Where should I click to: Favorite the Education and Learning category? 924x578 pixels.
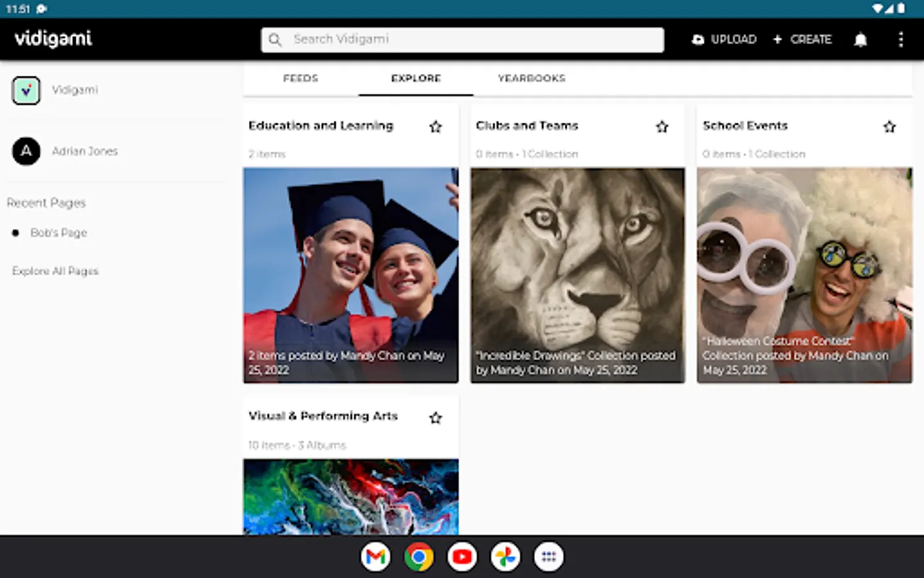point(436,127)
